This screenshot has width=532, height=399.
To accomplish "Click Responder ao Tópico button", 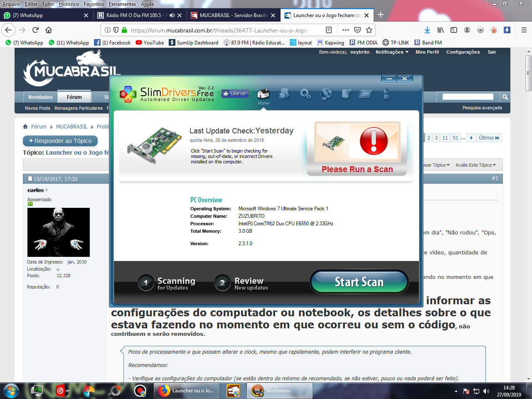I will 60,141.
